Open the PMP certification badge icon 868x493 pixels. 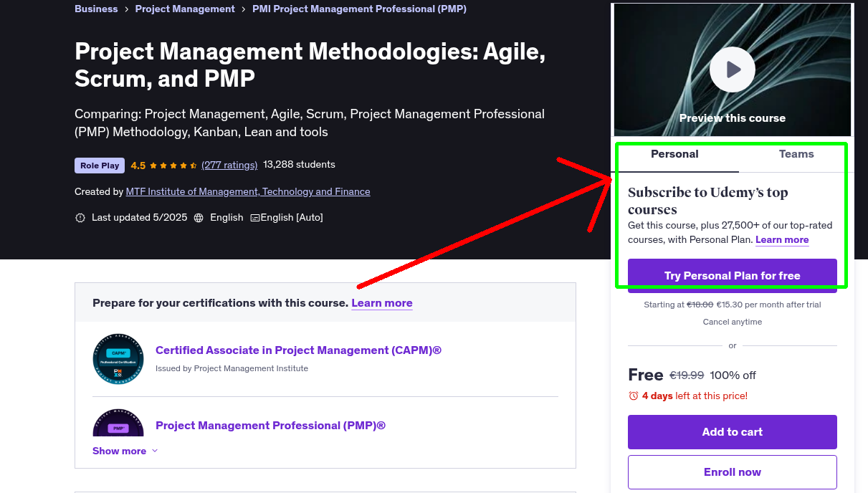click(x=118, y=423)
